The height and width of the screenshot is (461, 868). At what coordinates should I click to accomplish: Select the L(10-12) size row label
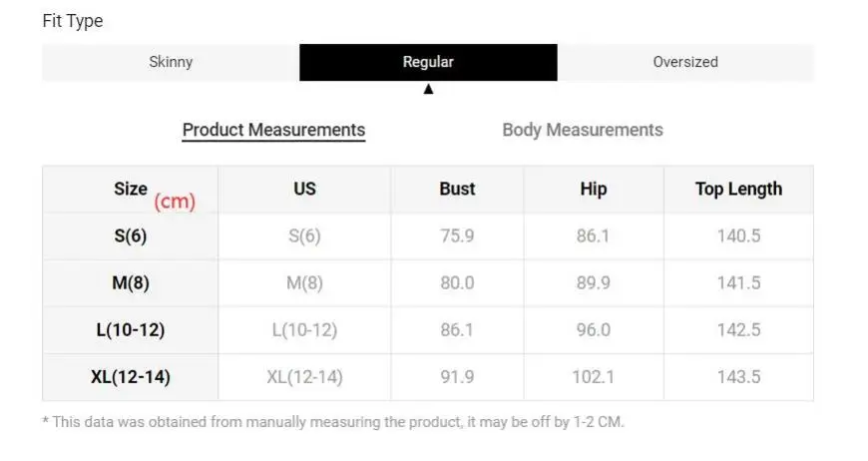(131, 330)
